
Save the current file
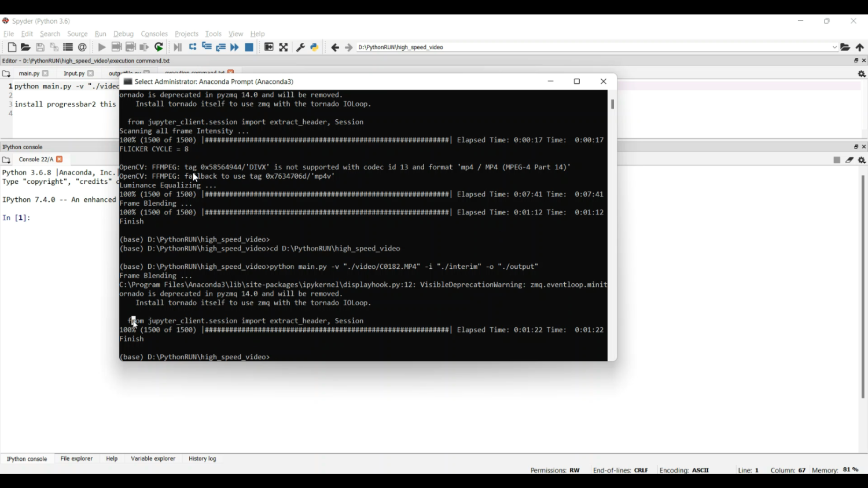coord(40,47)
